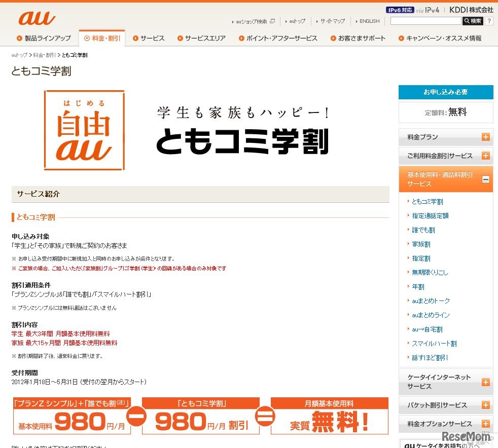Viewport: 498px width, 448px height.
Task: Expand the 料金オプションサービス section
Action: (x=445, y=423)
